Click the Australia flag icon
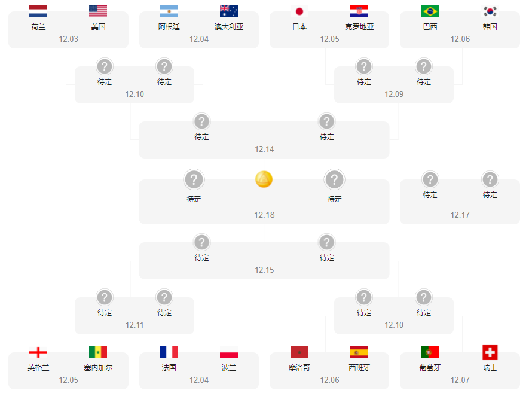Image resolution: width=532 pixels, height=396 pixels. (x=229, y=11)
